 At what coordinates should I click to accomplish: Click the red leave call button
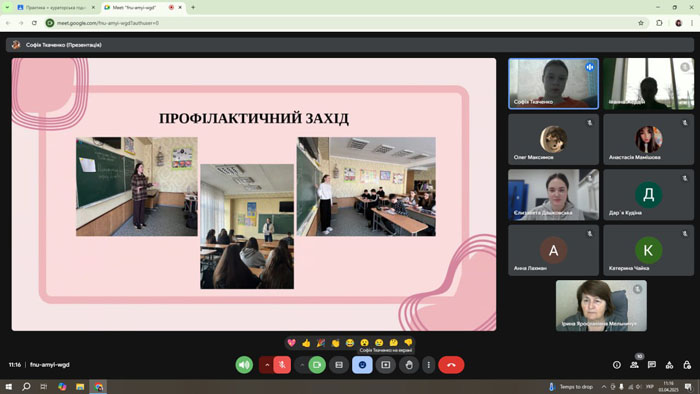point(451,365)
